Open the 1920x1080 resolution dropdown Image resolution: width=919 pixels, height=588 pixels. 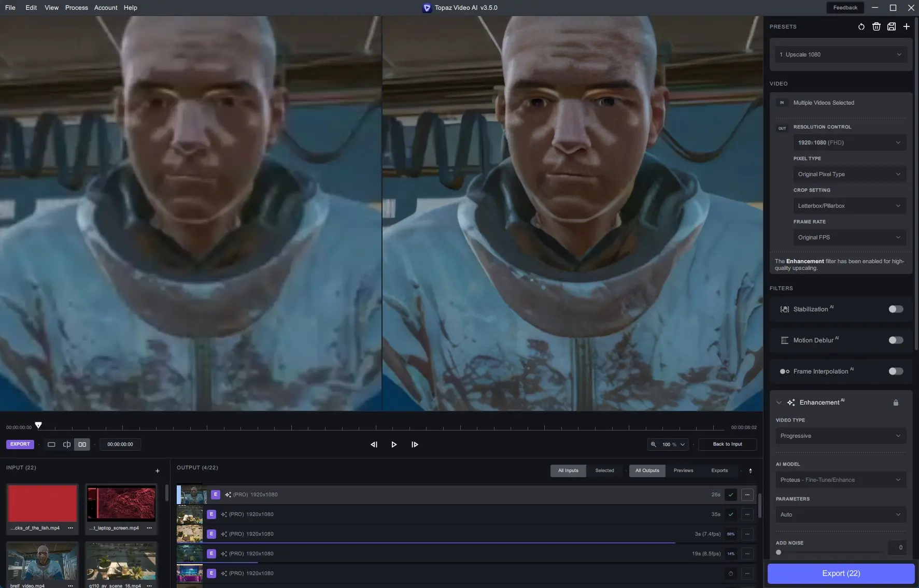coord(849,142)
